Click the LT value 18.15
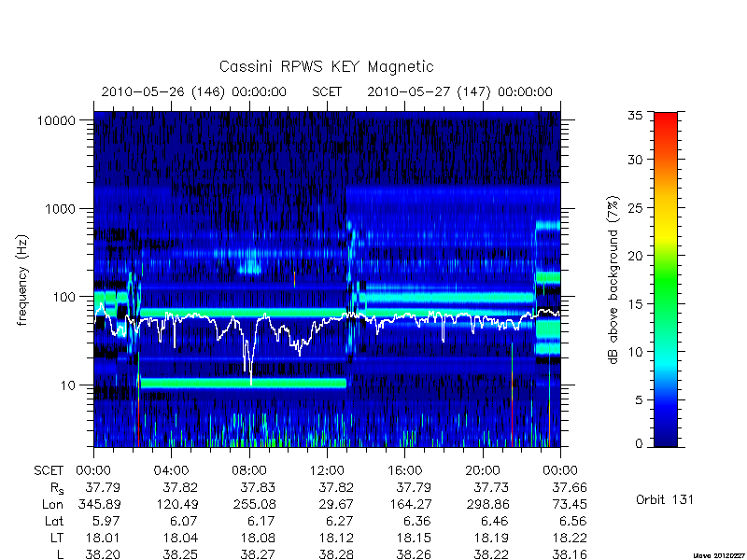Image resolution: width=747 pixels, height=560 pixels. (413, 538)
